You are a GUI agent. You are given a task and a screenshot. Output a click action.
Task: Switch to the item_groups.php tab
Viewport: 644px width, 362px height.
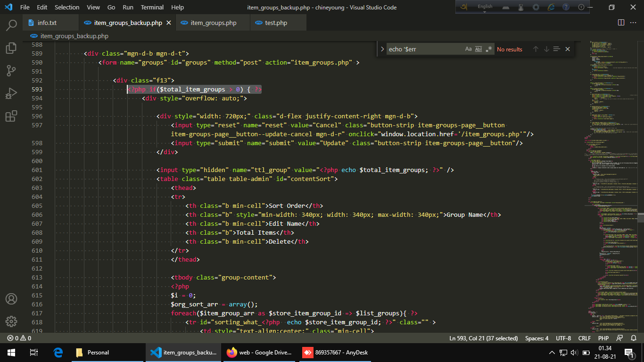(213, 23)
